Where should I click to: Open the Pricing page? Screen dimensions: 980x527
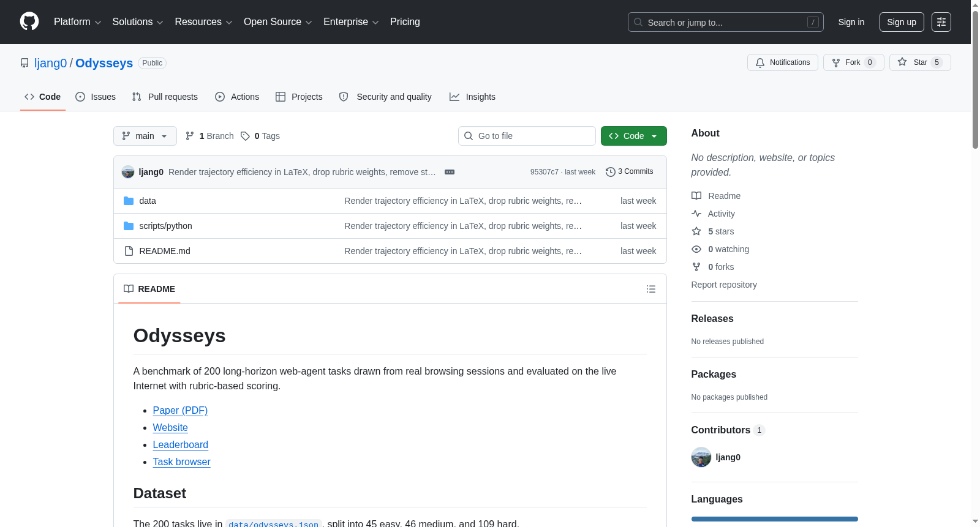tap(405, 22)
